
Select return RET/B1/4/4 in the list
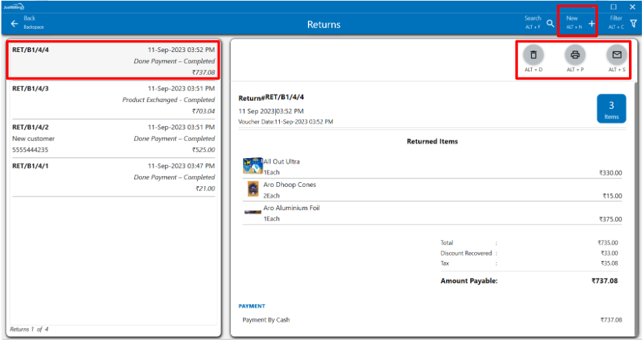point(113,60)
